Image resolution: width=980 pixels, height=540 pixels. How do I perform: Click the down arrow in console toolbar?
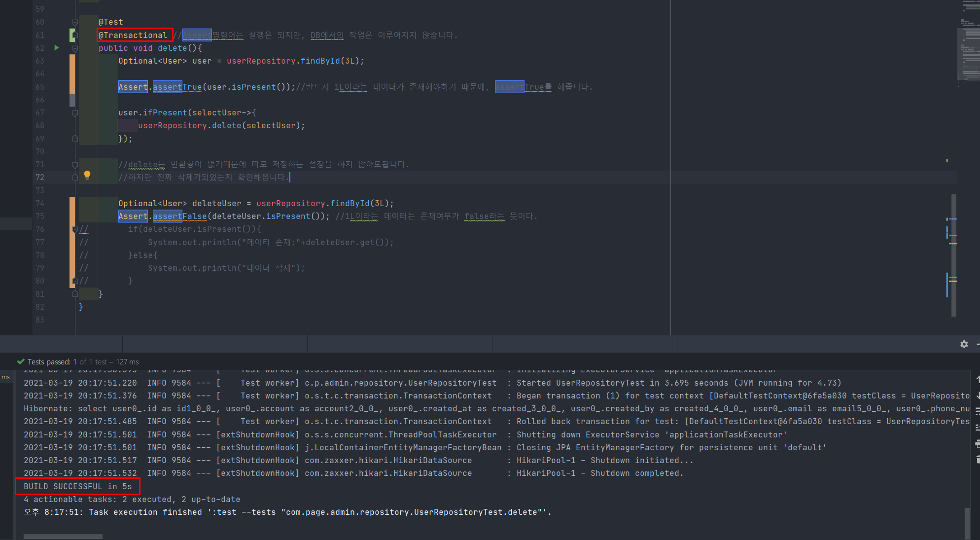(x=977, y=396)
